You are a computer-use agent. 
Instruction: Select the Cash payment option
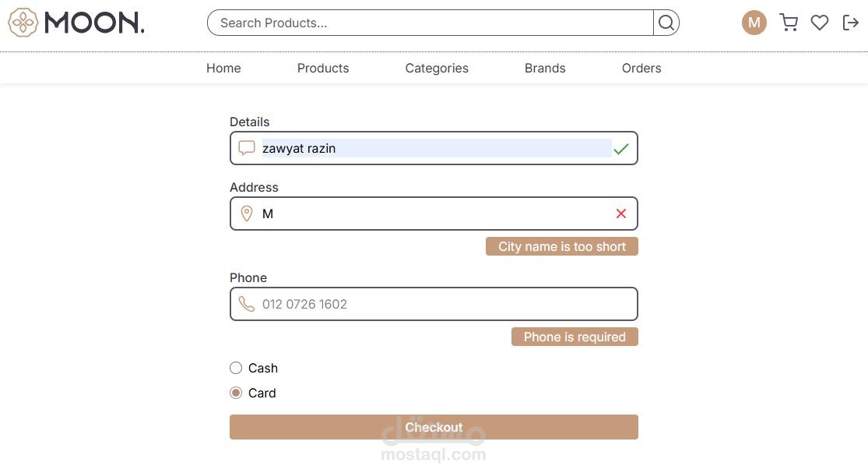236,368
